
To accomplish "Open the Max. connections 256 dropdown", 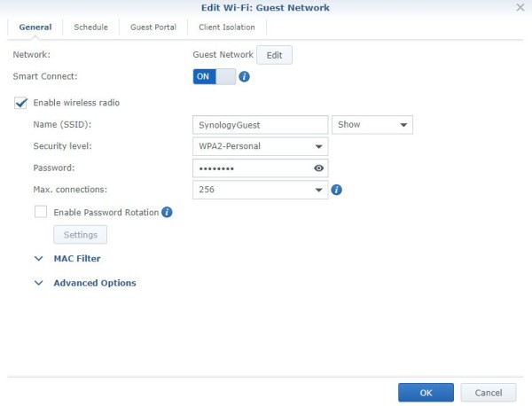I will coord(260,190).
